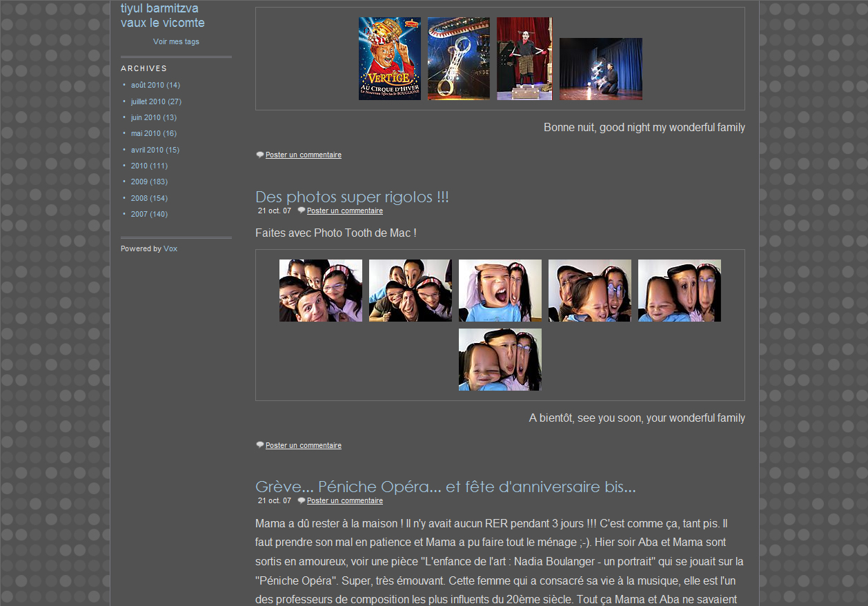868x606 pixels.
Task: Click the comment bubble icon under 'A bientôt' text
Action: 260,445
